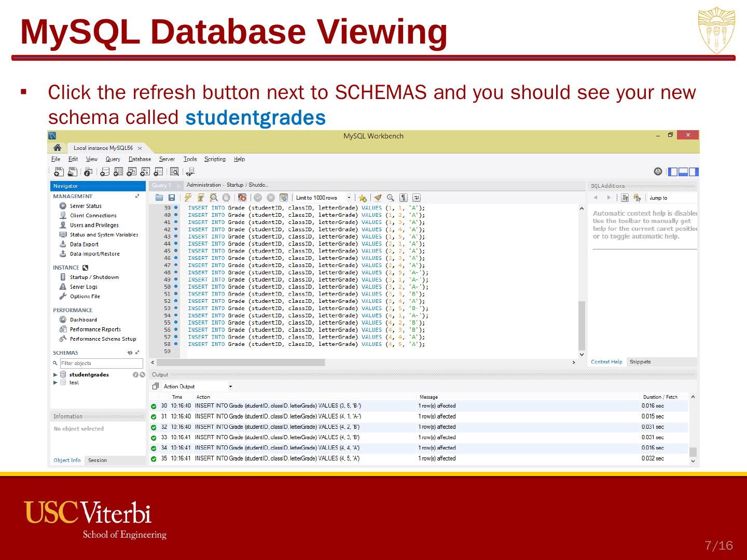
Task: Stop the running query hand icon
Action: [x=227, y=198]
